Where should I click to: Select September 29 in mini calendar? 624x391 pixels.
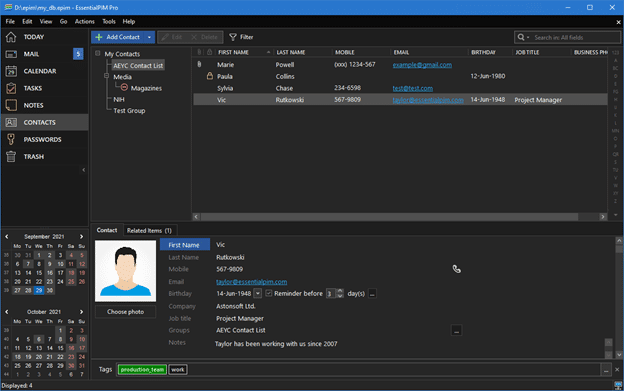[39, 290]
